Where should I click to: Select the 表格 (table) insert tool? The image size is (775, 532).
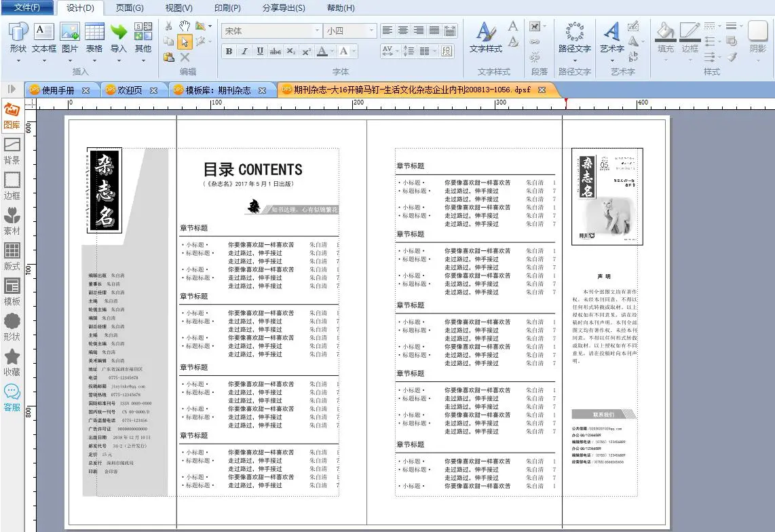(94, 32)
